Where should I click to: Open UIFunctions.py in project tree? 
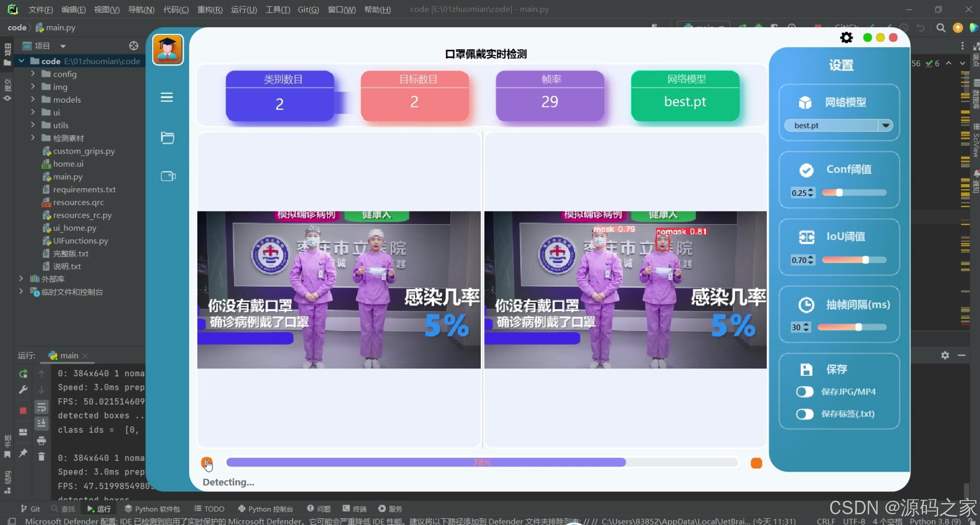pos(80,241)
